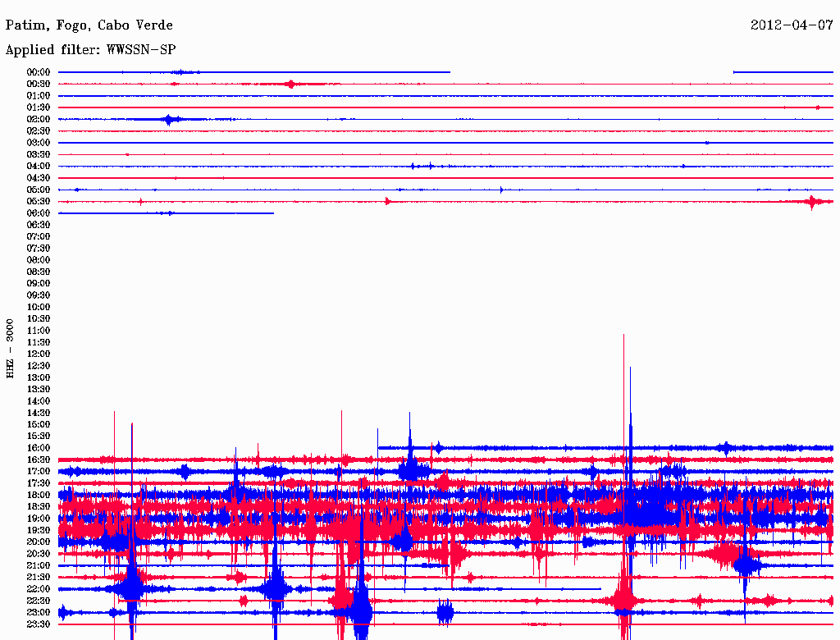This screenshot has height=640, width=840.
Task: Click the '12:00' time label
Action: 39,354
